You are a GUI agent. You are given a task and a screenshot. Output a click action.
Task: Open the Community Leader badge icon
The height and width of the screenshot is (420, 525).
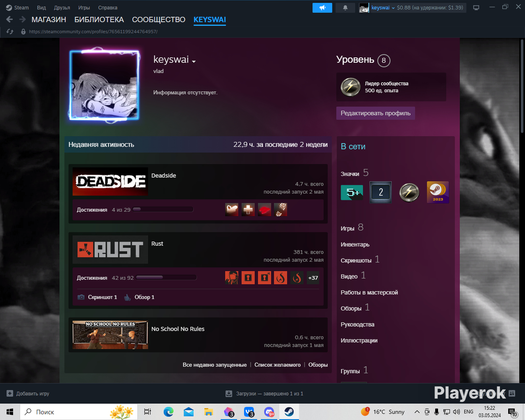350,87
